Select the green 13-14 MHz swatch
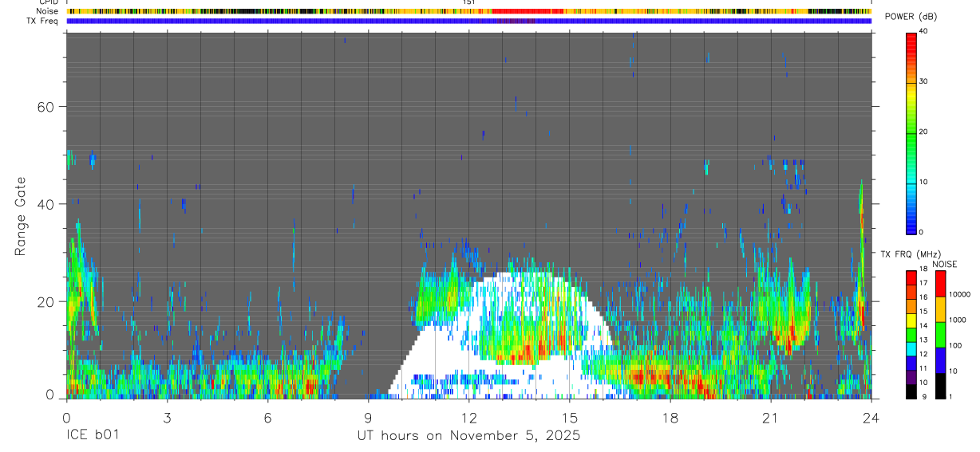This screenshot has width=980, height=452. pyautogui.click(x=911, y=334)
